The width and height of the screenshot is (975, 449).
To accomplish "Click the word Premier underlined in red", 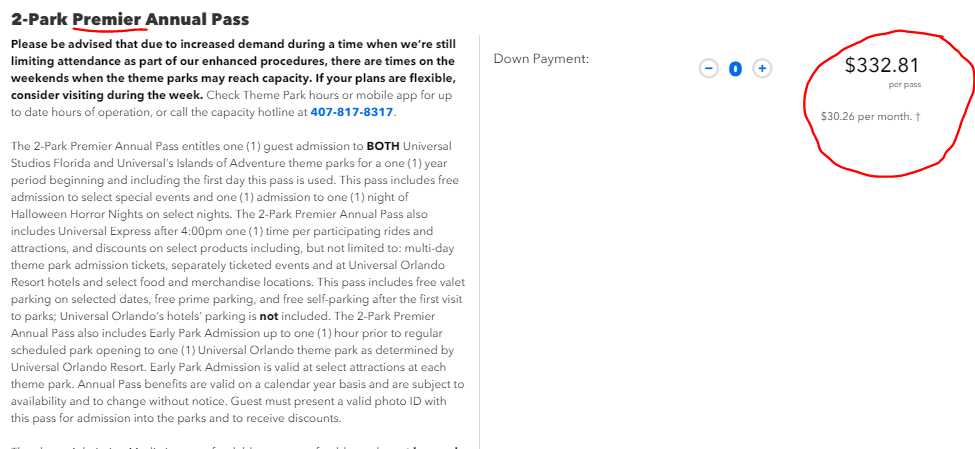I will pyautogui.click(x=109, y=19).
